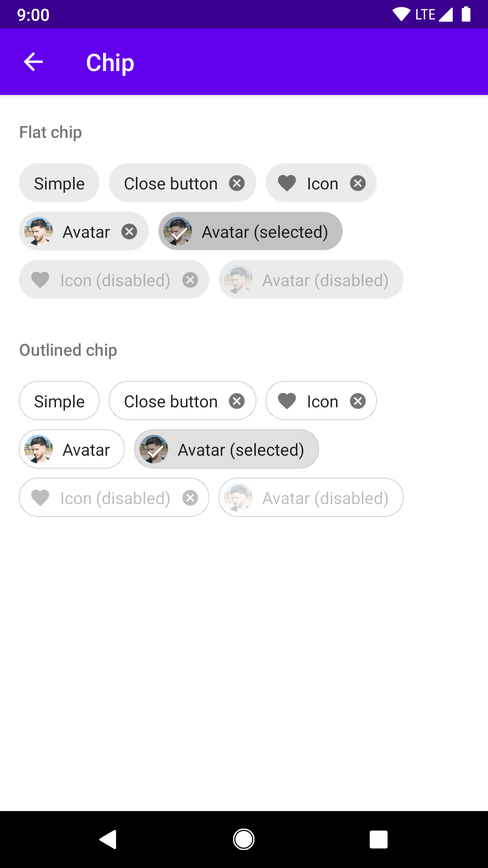Screen dimensions: 488x868
Task: Tap the heart icon on the flat Icon chip
Action: coord(287,183)
